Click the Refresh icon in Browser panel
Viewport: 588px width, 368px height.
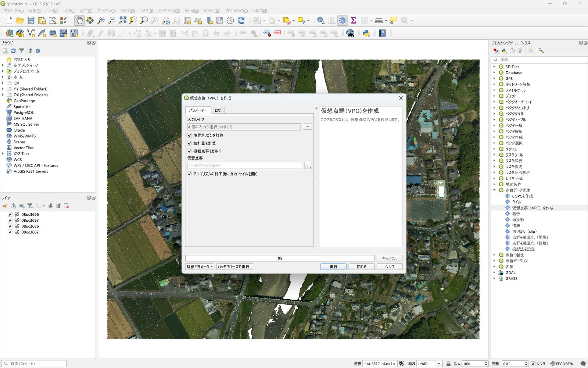pyautogui.click(x=13, y=51)
